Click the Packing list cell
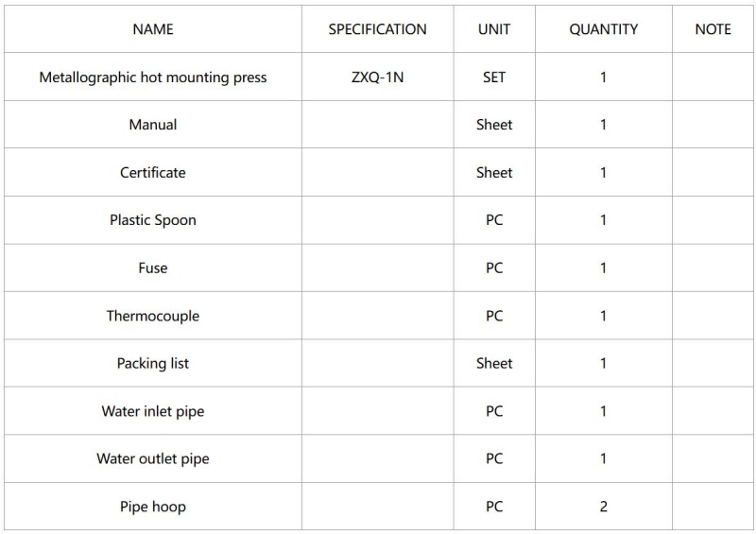Screen dimensions: 756x534 (x=153, y=364)
